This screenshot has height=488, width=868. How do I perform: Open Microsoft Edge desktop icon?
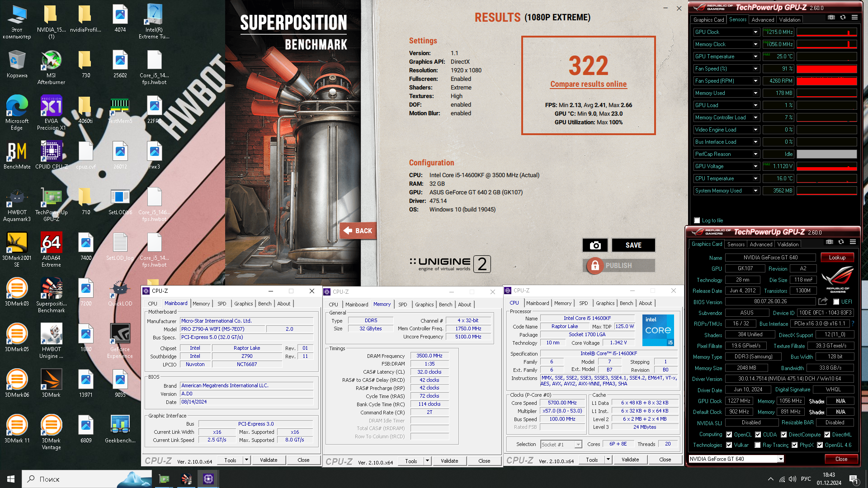(x=17, y=113)
